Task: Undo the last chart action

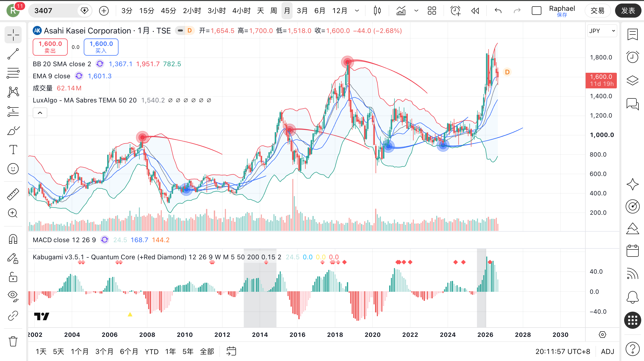Action: point(498,11)
